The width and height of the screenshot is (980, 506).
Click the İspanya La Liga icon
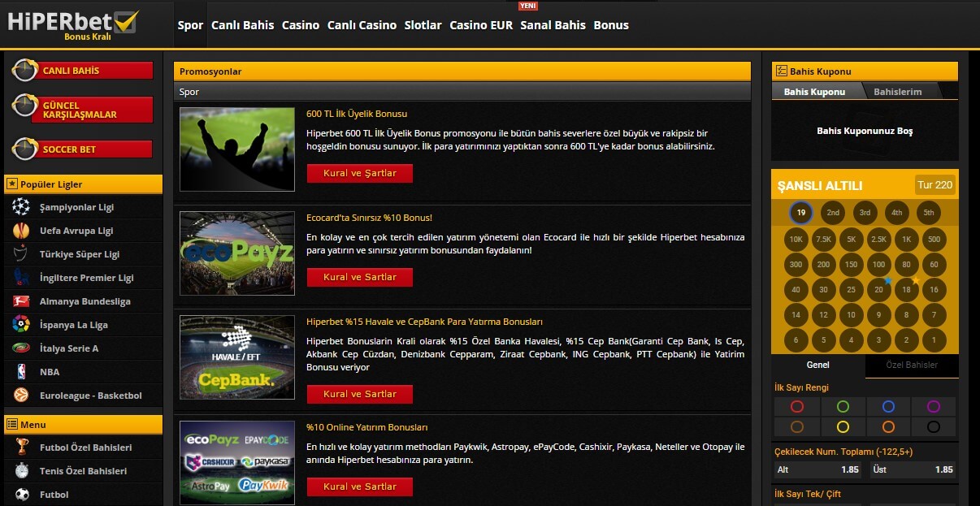click(21, 325)
